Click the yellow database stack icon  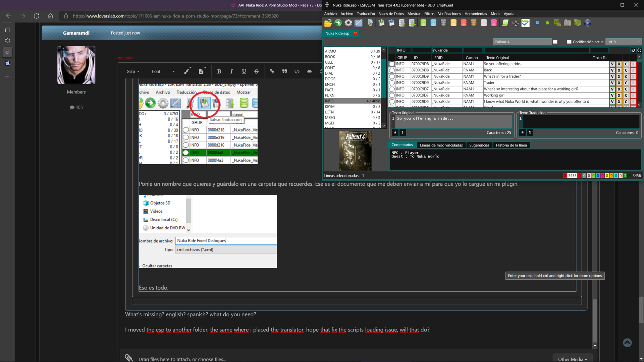[453, 23]
